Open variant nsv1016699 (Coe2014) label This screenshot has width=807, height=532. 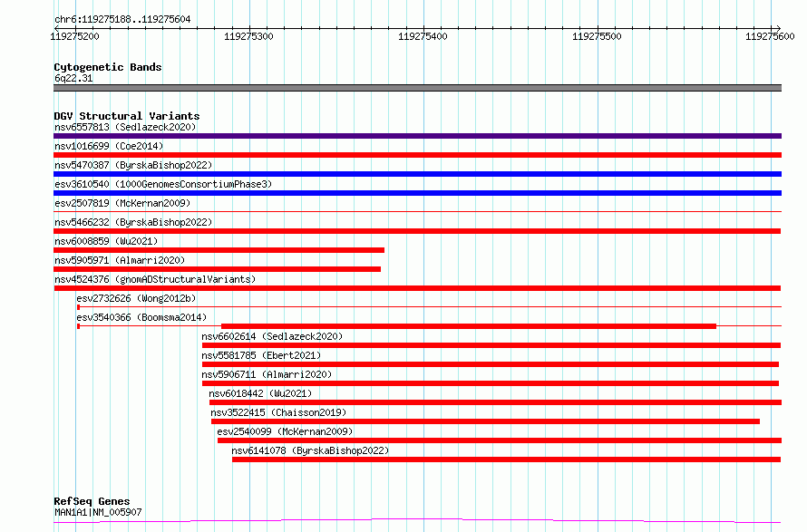coord(109,146)
